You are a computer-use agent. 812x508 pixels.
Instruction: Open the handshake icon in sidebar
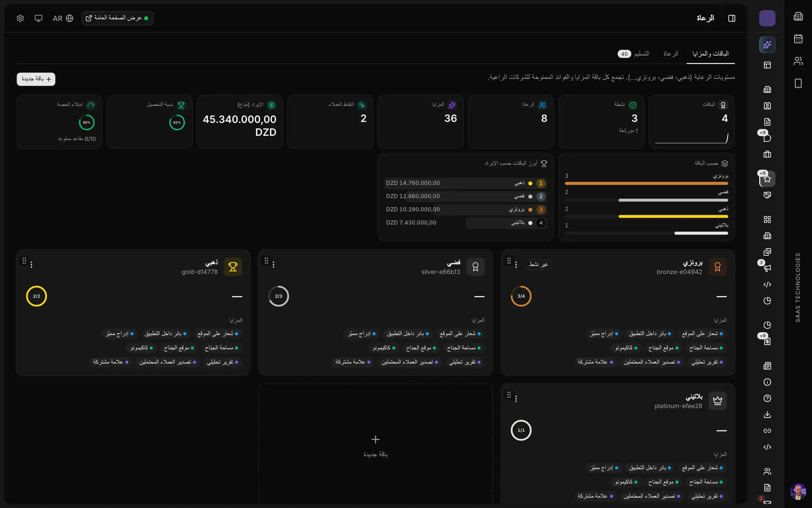pyautogui.click(x=767, y=195)
